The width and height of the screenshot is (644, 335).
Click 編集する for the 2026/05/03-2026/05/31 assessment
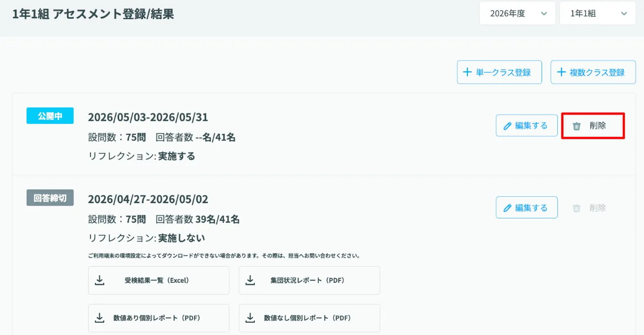(526, 125)
